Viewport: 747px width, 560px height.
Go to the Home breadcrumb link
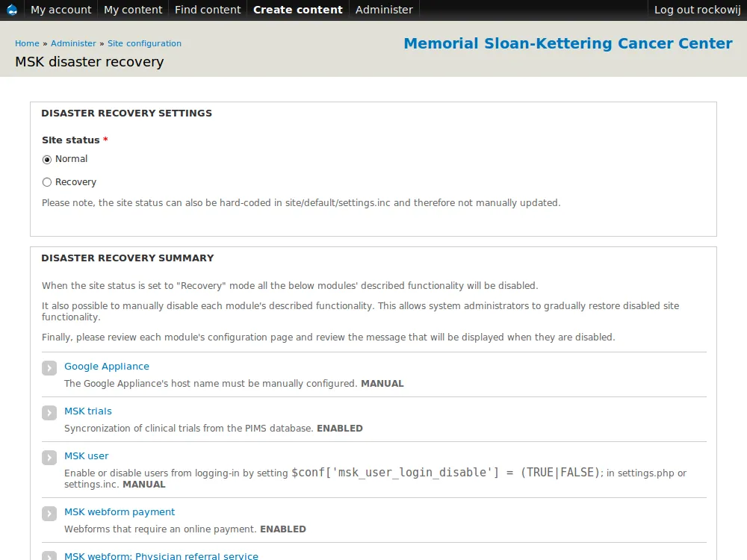click(x=27, y=43)
